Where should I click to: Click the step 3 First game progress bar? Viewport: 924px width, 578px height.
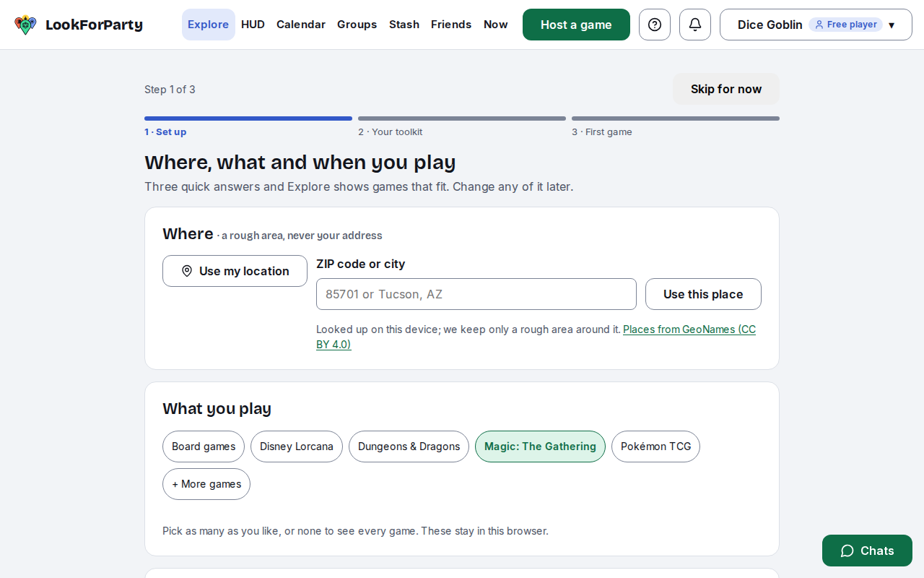(676, 118)
